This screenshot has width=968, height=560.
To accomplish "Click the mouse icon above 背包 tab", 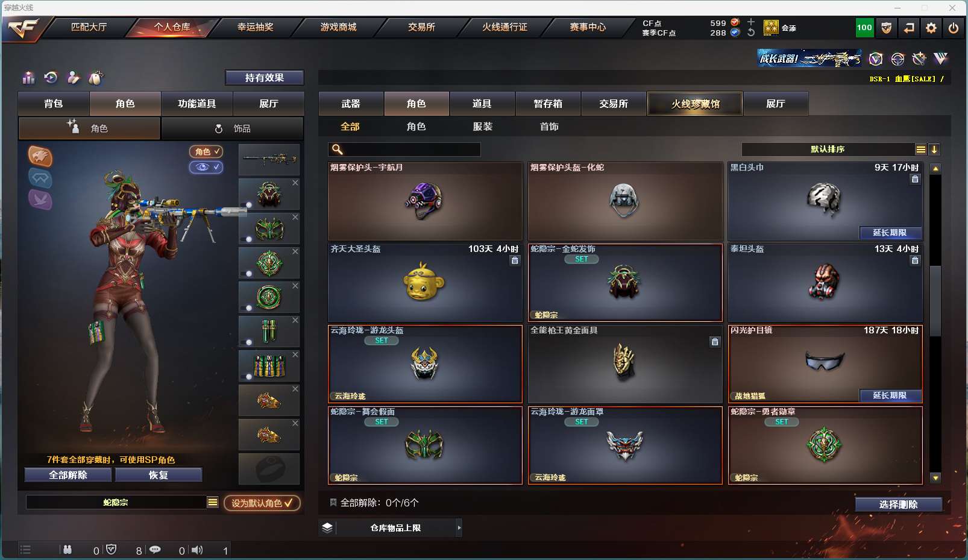I will click(96, 77).
